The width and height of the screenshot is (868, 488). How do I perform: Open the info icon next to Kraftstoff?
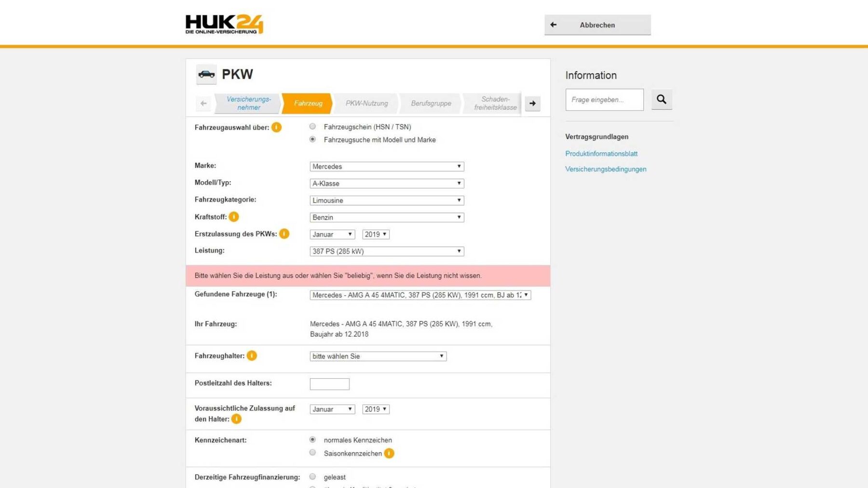234,217
